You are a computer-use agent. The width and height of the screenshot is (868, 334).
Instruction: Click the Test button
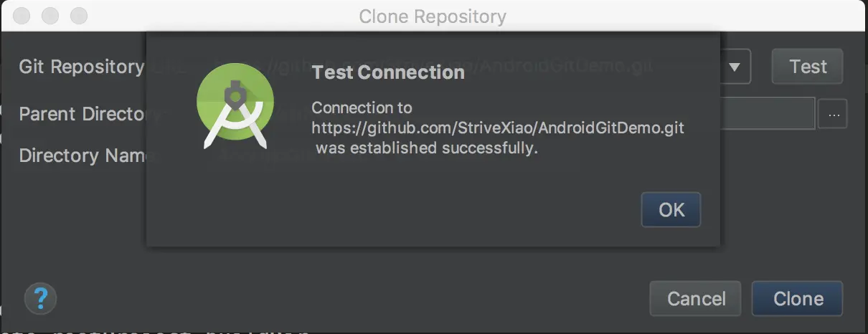coord(807,67)
